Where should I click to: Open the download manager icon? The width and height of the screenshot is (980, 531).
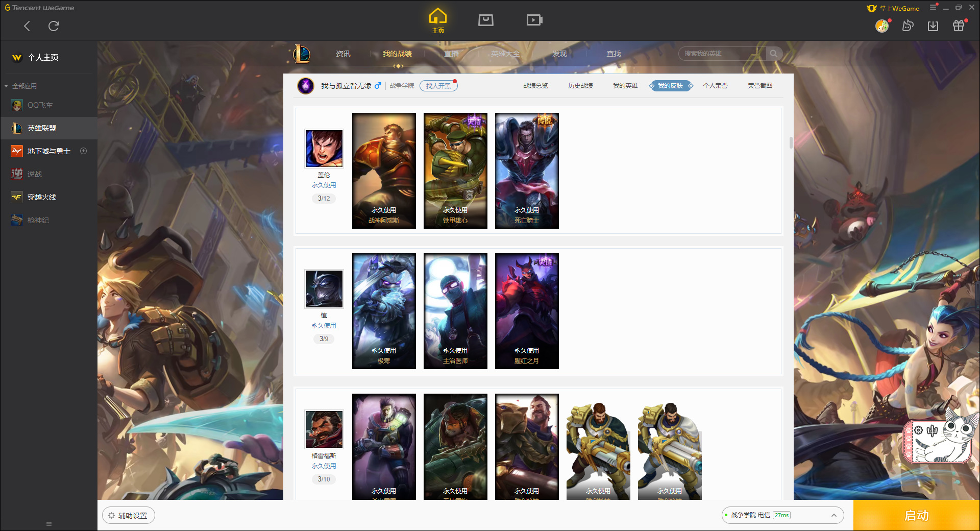point(933,26)
